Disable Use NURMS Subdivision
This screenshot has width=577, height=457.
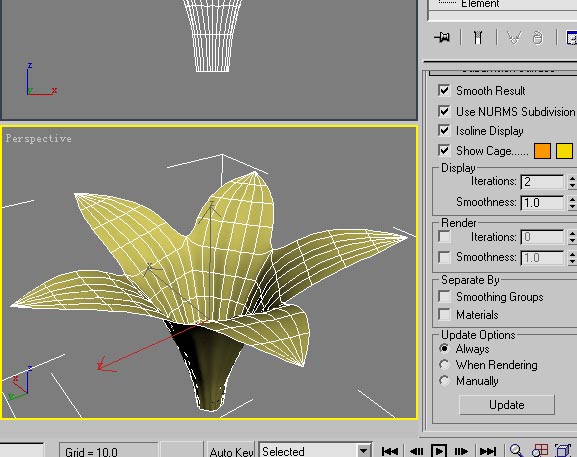pos(444,111)
